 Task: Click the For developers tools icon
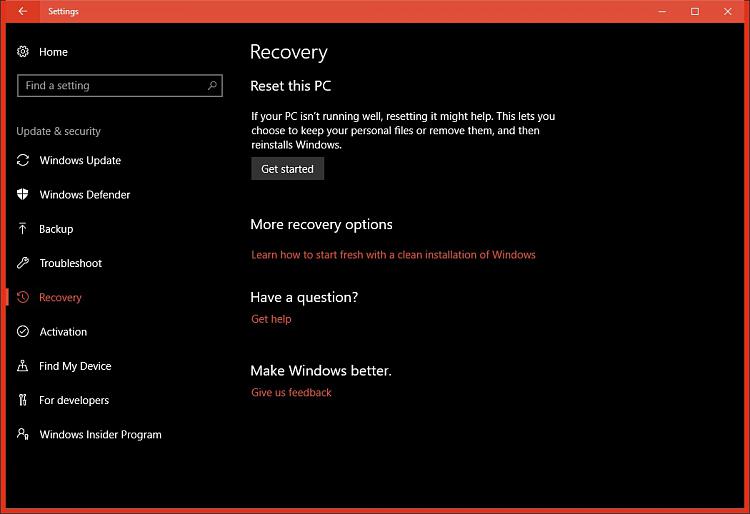click(x=22, y=400)
